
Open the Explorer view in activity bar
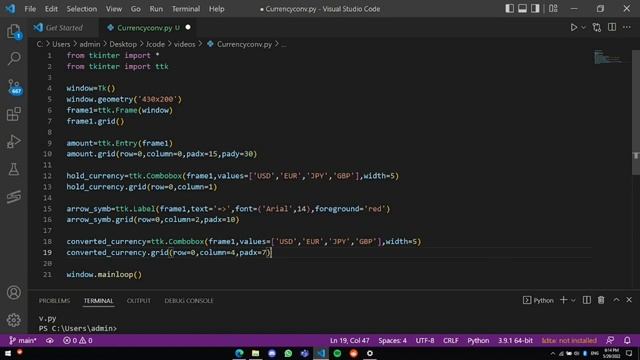click(x=14, y=31)
